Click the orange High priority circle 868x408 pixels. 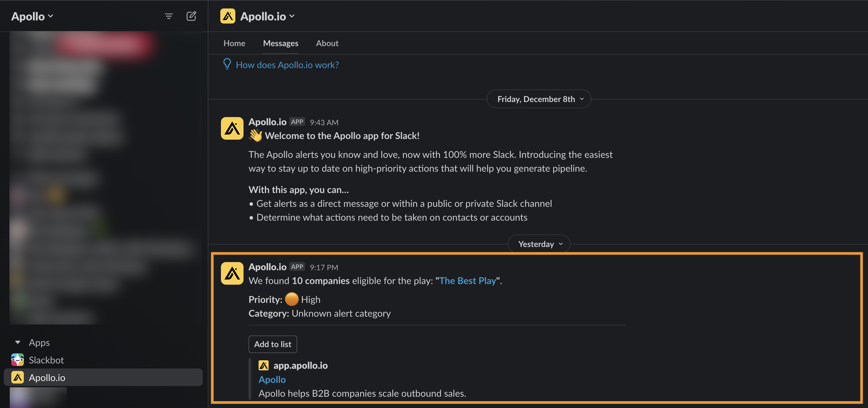(x=292, y=299)
